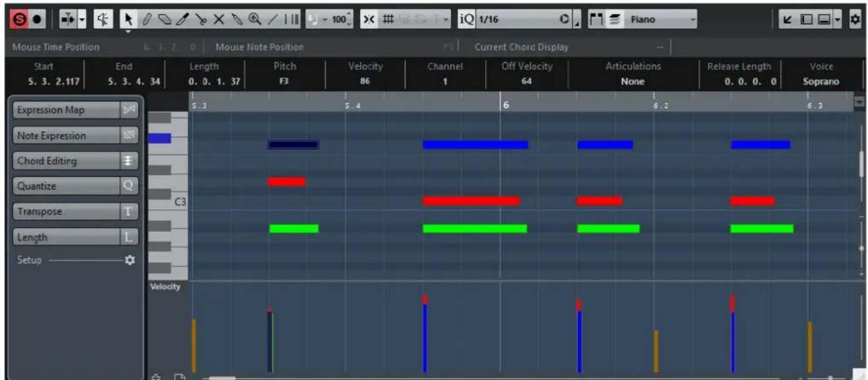This screenshot has height=380, width=868.
Task: Open the Voice Soprano field
Action: 821,82
